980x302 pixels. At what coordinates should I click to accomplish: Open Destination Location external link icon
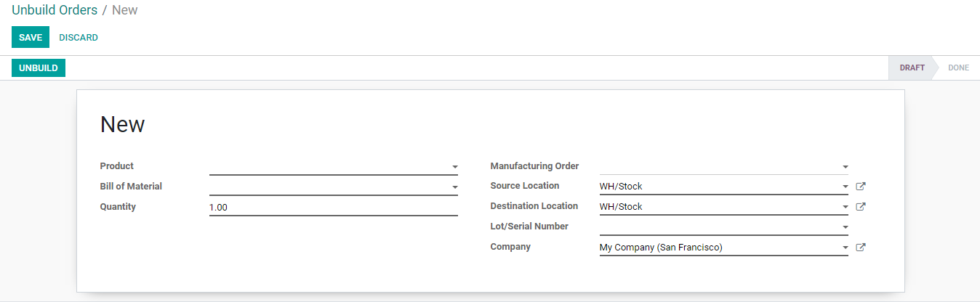[x=861, y=207]
